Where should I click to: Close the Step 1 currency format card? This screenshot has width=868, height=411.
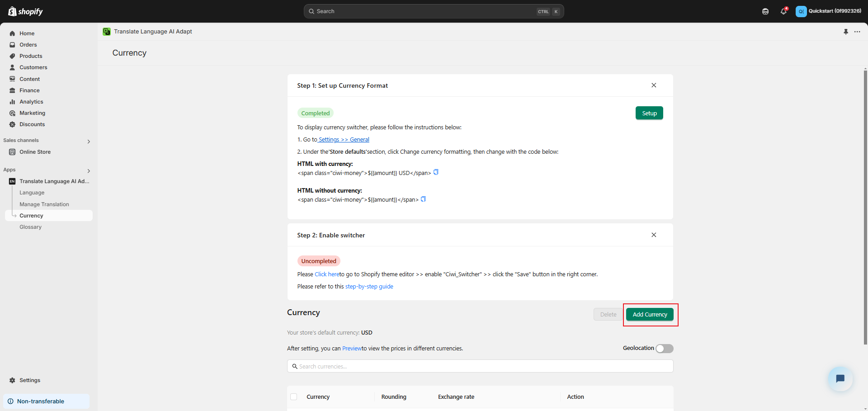(654, 85)
